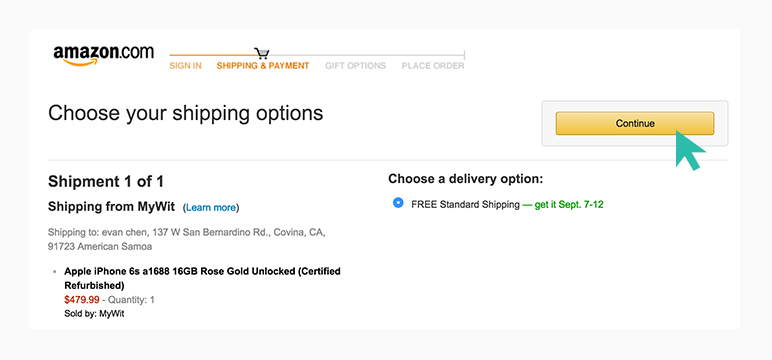Click the checkout progress bar line
The image size is (772, 360).
point(317,55)
